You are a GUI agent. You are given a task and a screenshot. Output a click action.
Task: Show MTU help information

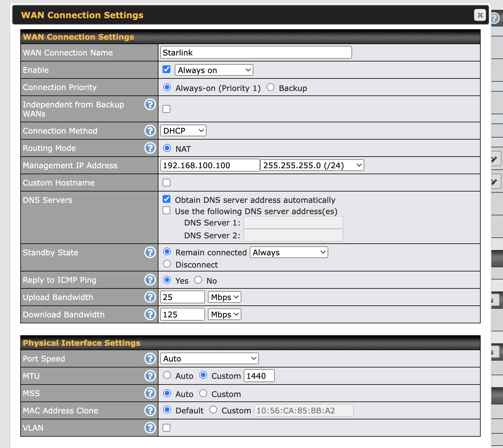(x=150, y=376)
